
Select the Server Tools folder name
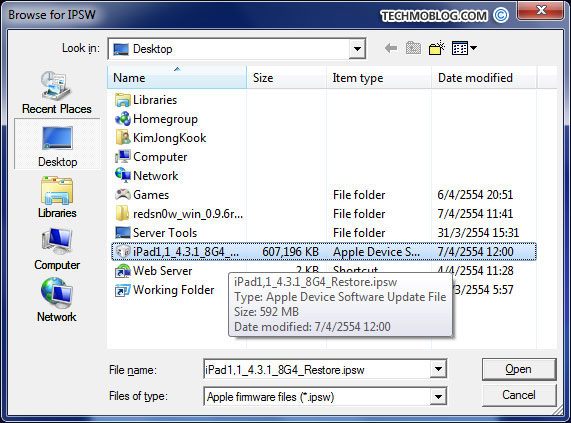(x=165, y=233)
